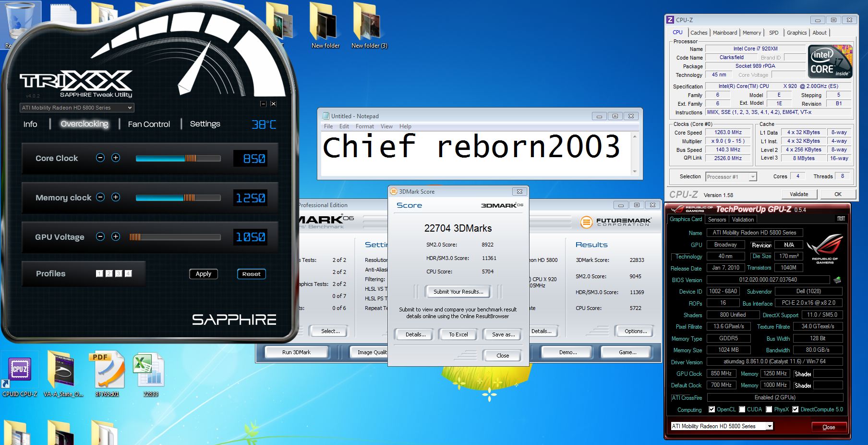Click Apply in TRIXX
The height and width of the screenshot is (445, 868).
pos(204,274)
